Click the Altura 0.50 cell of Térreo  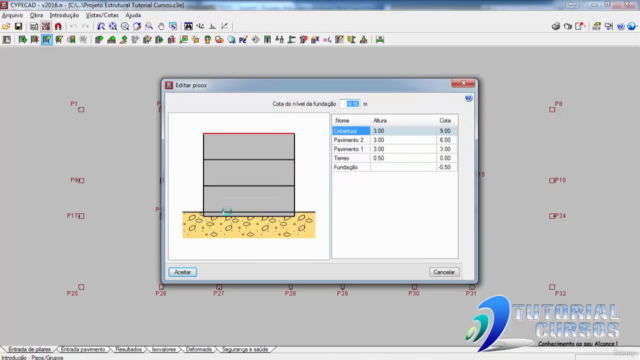pyautogui.click(x=403, y=158)
